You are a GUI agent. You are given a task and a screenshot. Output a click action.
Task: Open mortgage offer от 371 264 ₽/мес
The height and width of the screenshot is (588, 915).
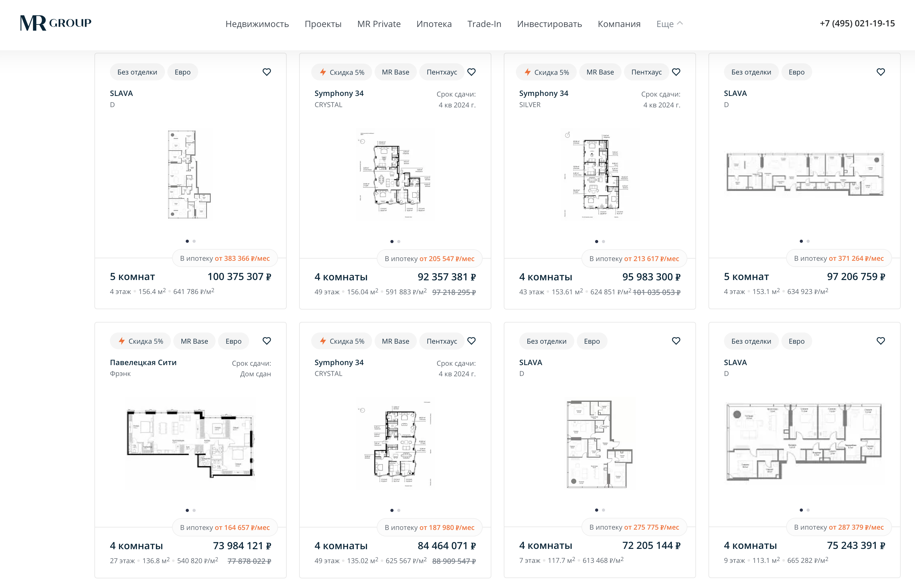839,259
